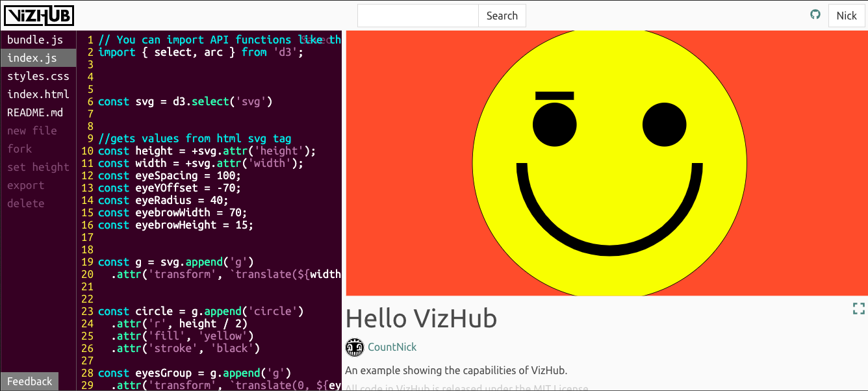
Task: Click inside the search input field
Action: pyautogui.click(x=418, y=15)
